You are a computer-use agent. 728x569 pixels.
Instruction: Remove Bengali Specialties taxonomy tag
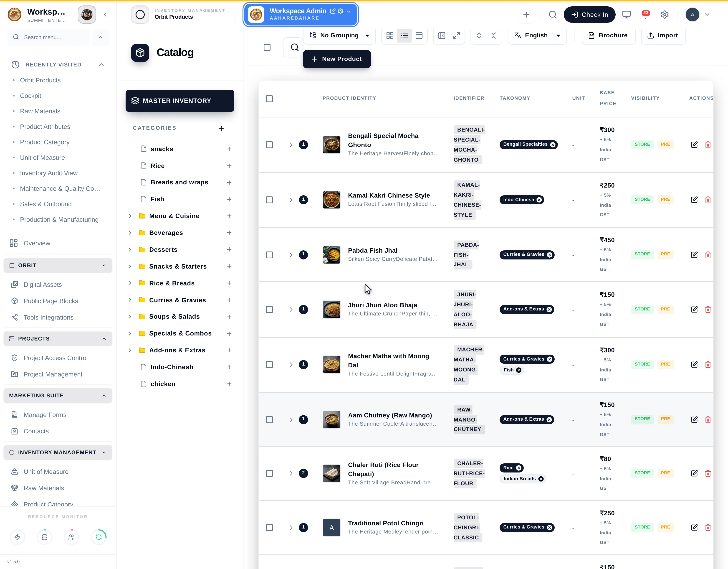(553, 145)
